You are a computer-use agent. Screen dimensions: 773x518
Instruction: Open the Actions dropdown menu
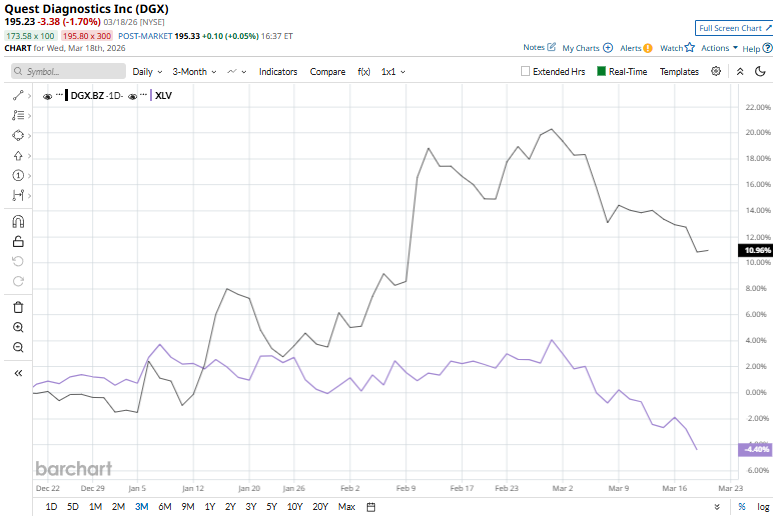(719, 48)
